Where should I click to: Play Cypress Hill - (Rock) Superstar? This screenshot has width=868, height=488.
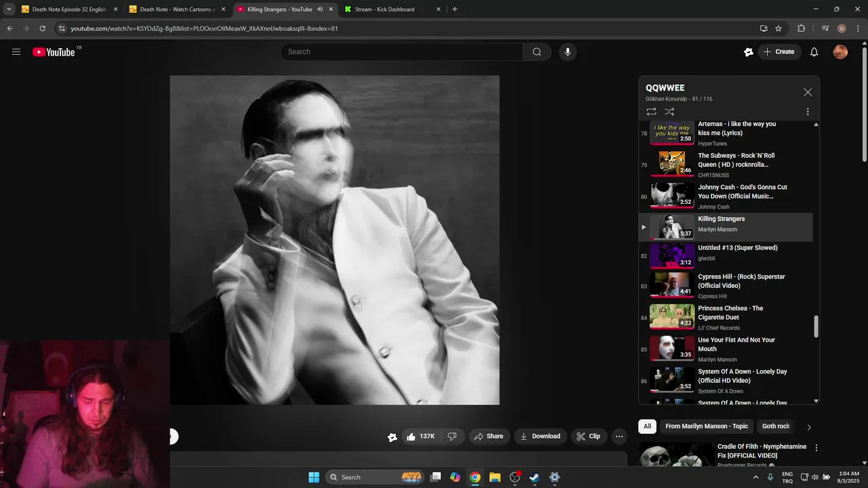pos(726,285)
